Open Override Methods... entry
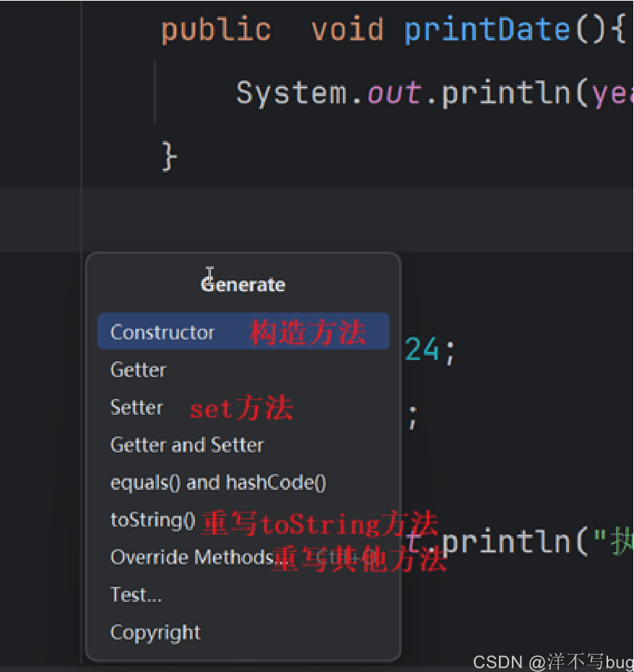Viewport: 634px width, 672px height. [x=243, y=557]
